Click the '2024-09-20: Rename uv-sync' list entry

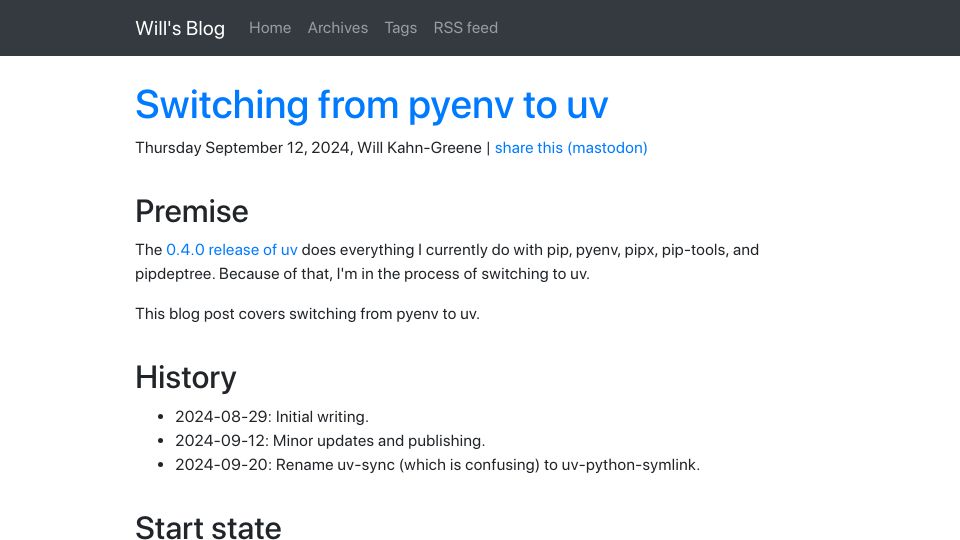click(437, 465)
